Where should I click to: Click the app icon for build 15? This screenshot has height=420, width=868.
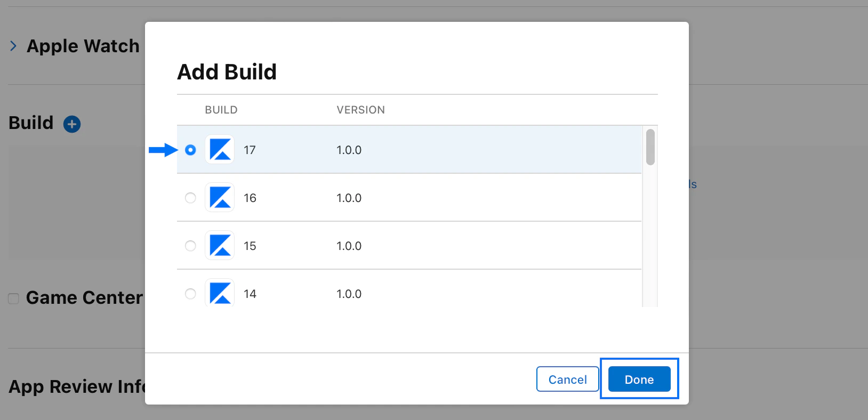pyautogui.click(x=220, y=245)
